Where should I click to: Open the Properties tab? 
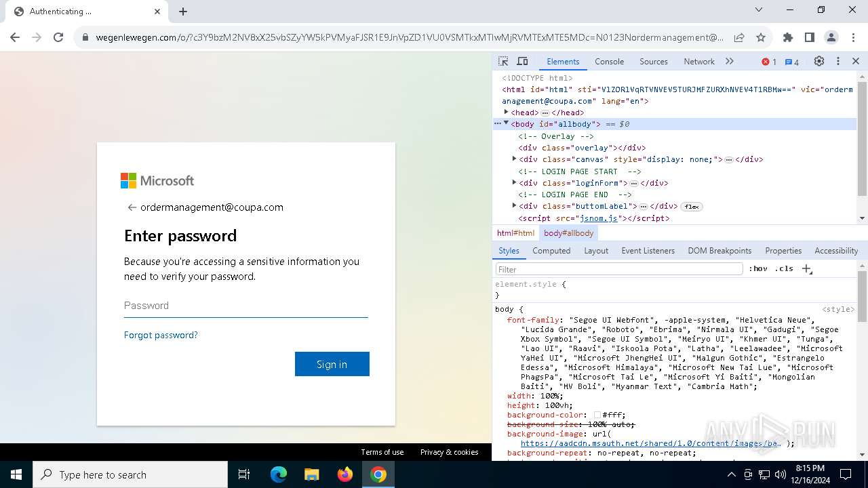coord(783,251)
